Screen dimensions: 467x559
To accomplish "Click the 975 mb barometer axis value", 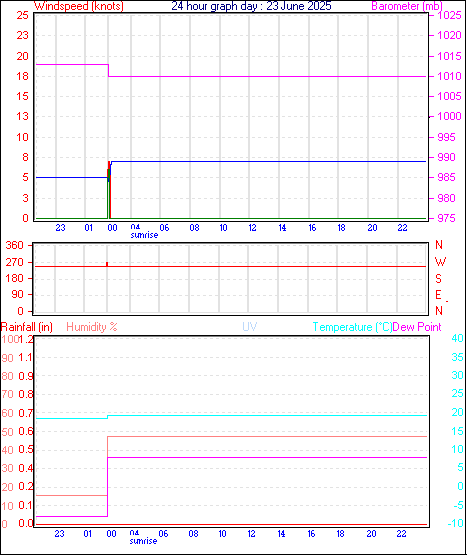I will click(x=446, y=218).
